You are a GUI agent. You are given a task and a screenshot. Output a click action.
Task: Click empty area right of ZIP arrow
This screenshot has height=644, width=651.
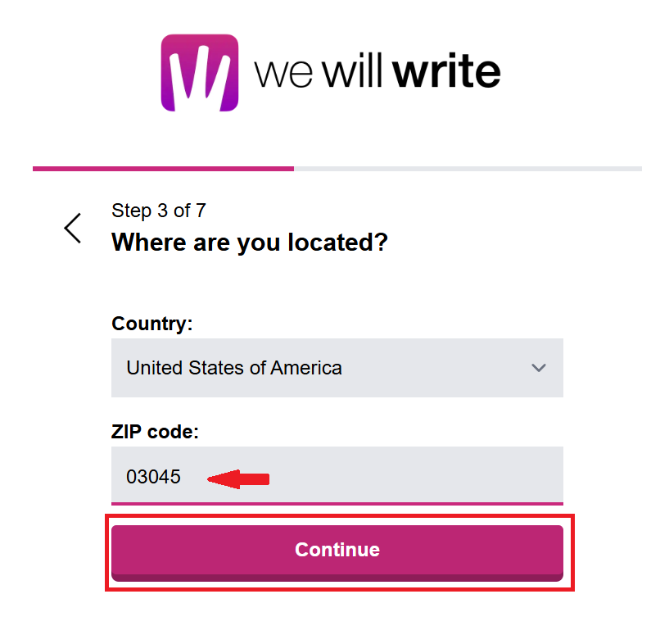point(409,477)
